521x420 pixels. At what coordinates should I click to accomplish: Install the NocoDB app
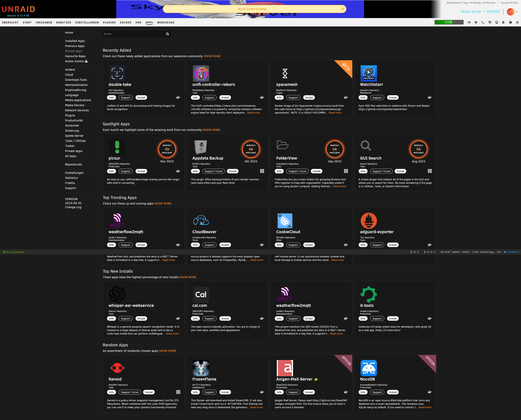(x=393, y=392)
